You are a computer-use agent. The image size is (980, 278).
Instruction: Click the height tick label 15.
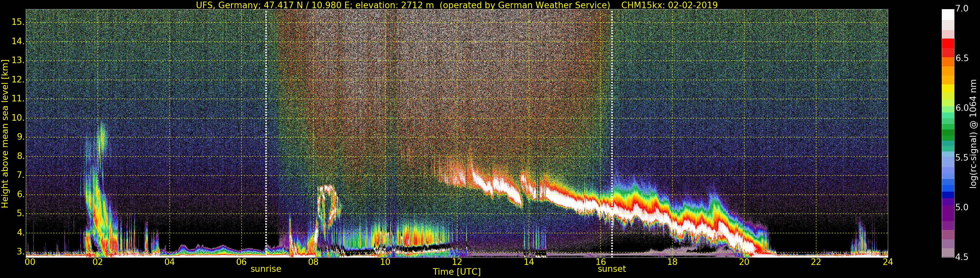18,22
